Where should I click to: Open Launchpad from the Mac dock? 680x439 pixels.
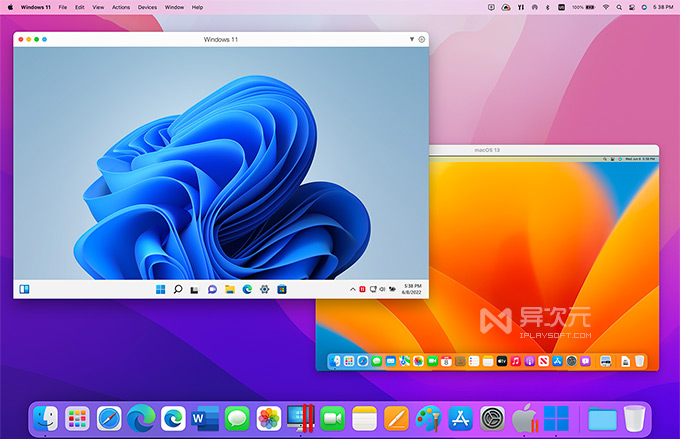click(77, 419)
